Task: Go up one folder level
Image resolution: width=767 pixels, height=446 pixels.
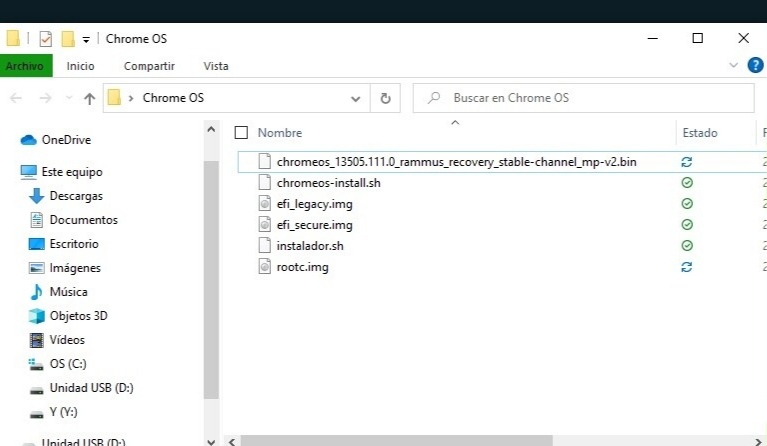Action: click(89, 99)
